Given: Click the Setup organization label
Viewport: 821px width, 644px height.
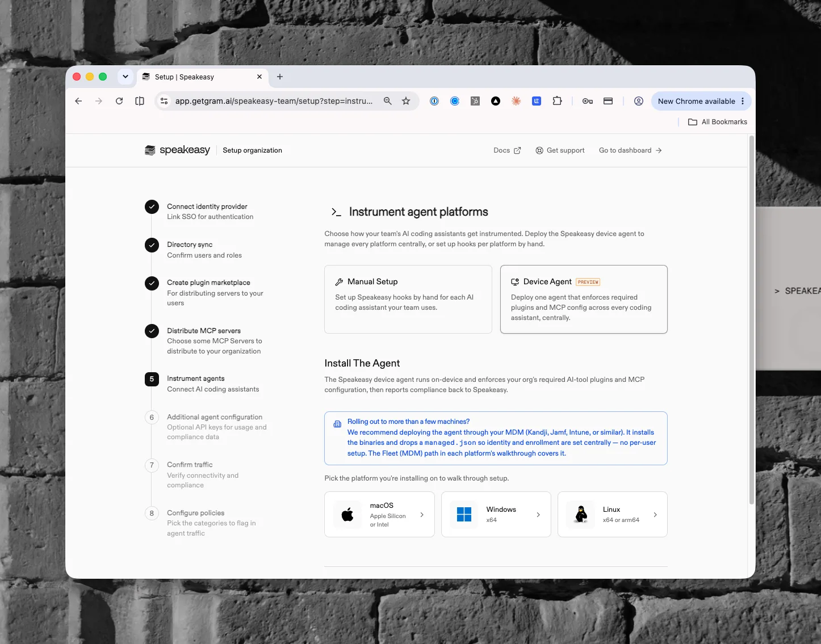Looking at the screenshot, I should 252,150.
